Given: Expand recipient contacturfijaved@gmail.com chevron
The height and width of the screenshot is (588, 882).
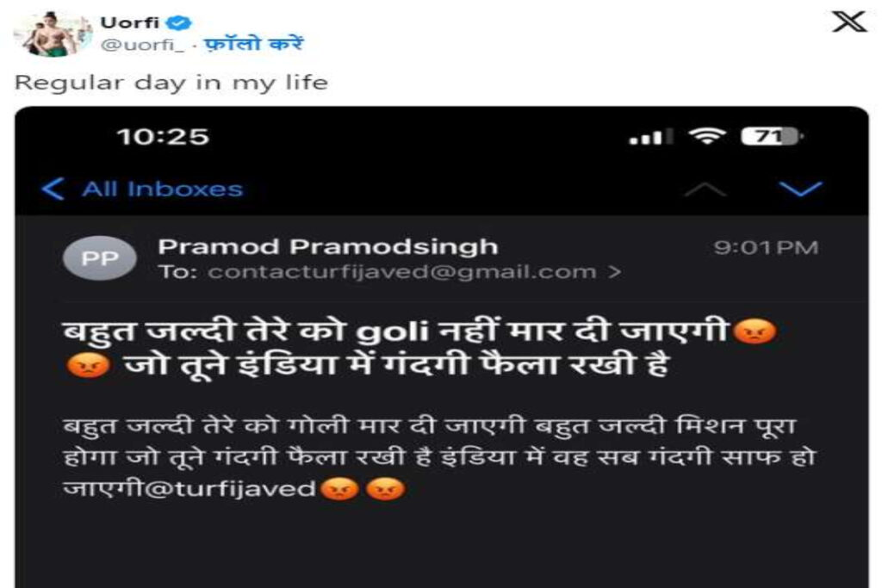Looking at the screenshot, I should click(x=615, y=272).
